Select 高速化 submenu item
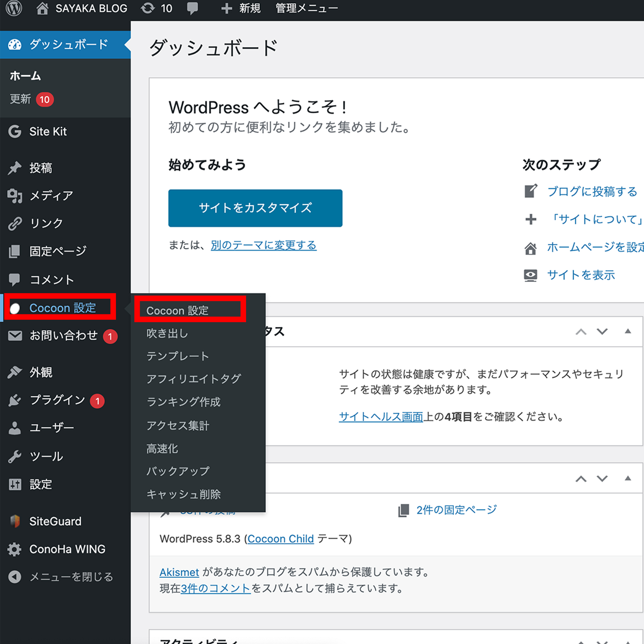Screen dimensions: 644x644 coord(162,448)
